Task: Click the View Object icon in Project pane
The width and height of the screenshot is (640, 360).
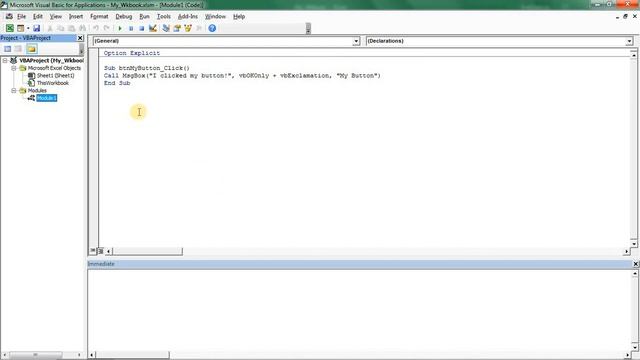Action: pos(18,49)
